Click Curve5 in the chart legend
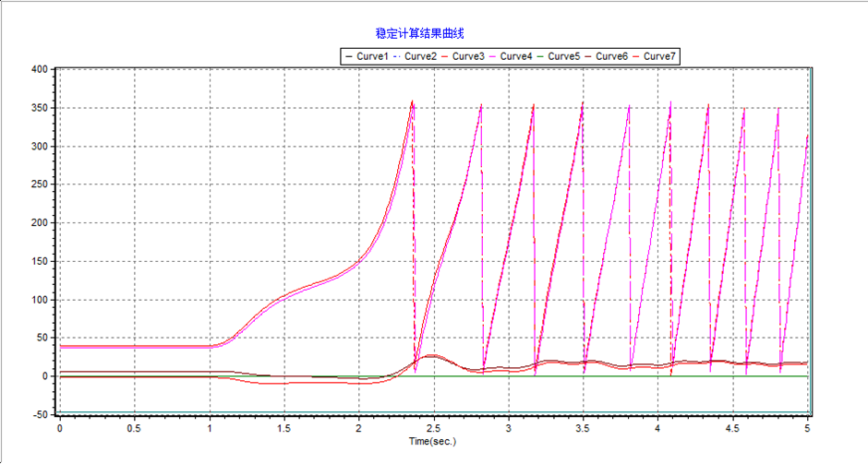Screen dimensions: 868x464 564,56
